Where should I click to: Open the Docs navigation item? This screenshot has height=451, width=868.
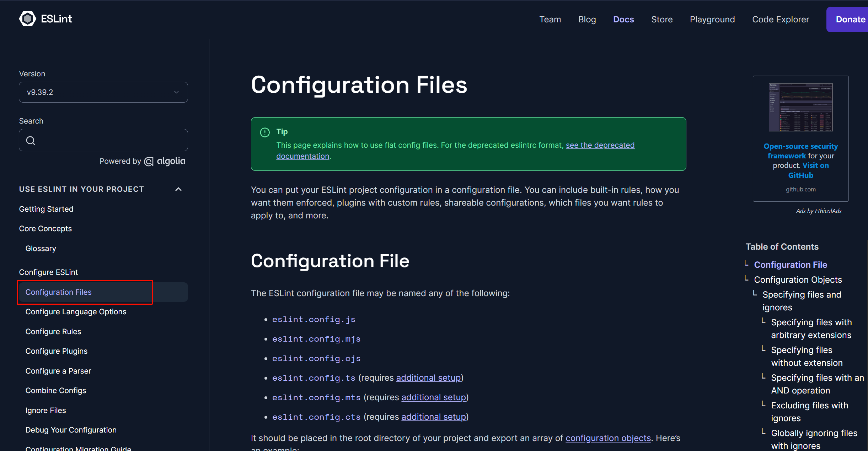pos(623,20)
